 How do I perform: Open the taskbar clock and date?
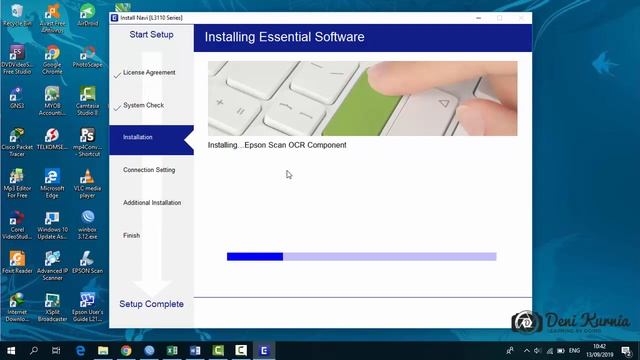pyautogui.click(x=600, y=351)
